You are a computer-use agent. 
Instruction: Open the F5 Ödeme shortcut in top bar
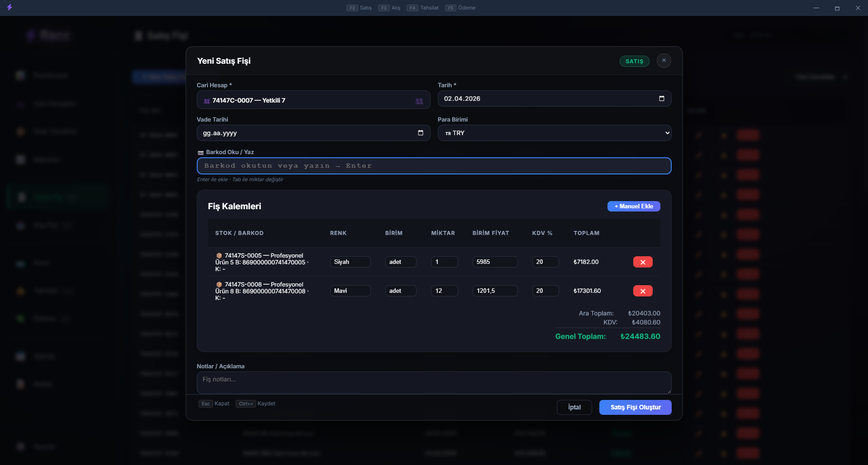[460, 8]
